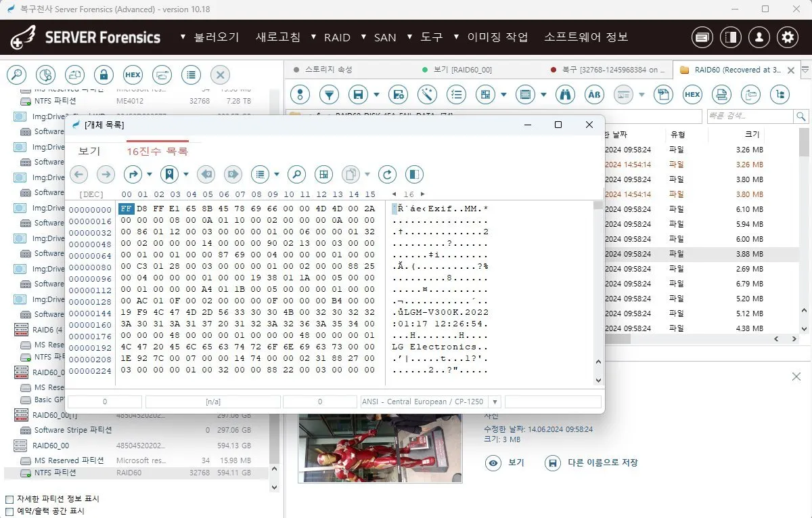Open the RAID menu

click(337, 37)
